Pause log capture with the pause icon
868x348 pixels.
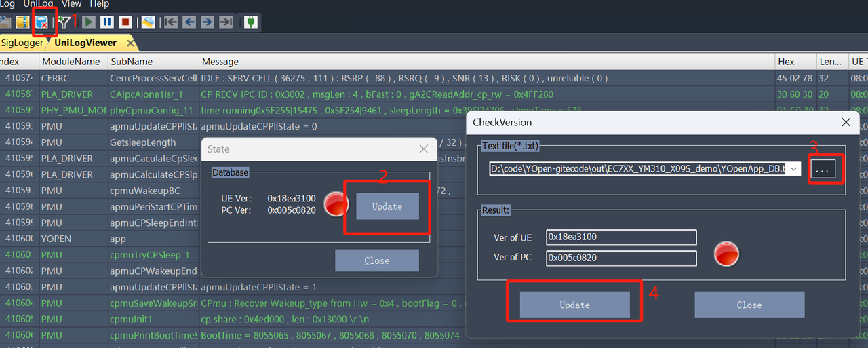click(107, 22)
